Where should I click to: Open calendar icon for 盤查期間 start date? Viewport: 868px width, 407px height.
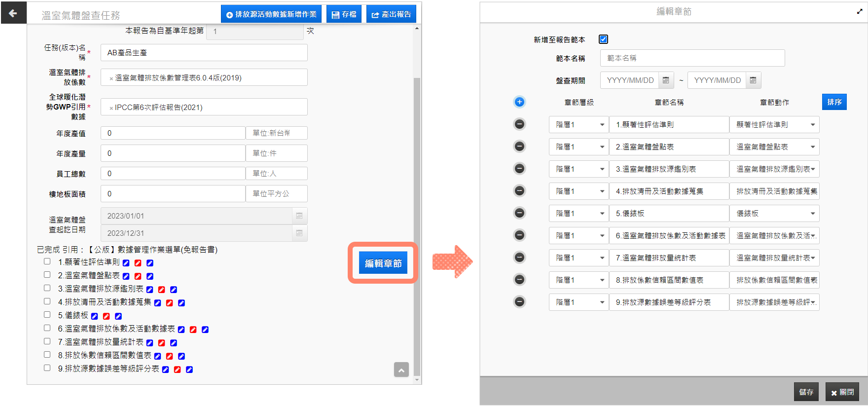pyautogui.click(x=666, y=80)
